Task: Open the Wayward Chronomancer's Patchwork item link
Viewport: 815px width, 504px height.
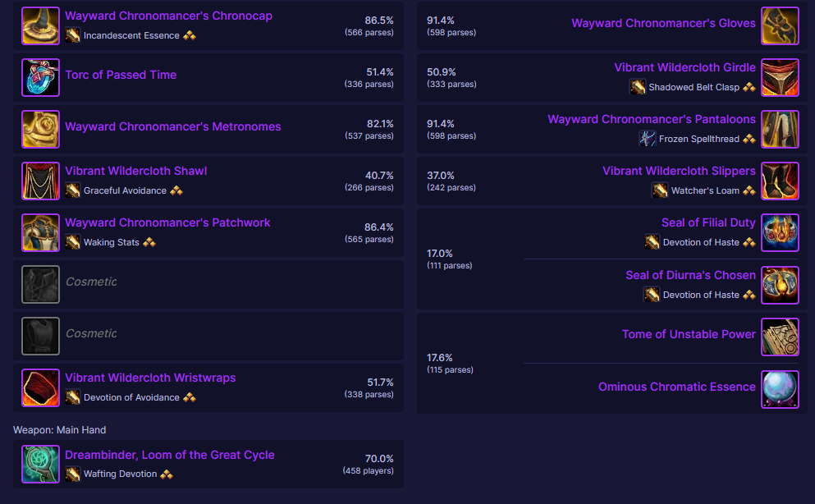Action: pyautogui.click(x=167, y=222)
